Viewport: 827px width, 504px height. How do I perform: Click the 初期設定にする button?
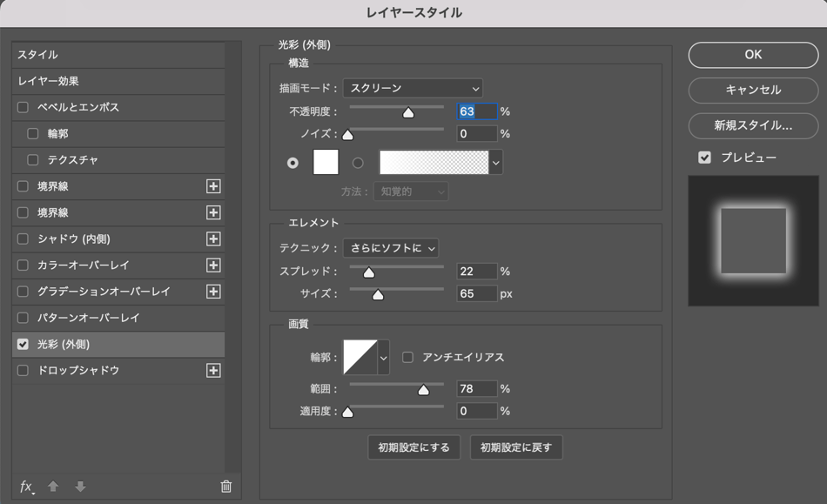click(414, 447)
